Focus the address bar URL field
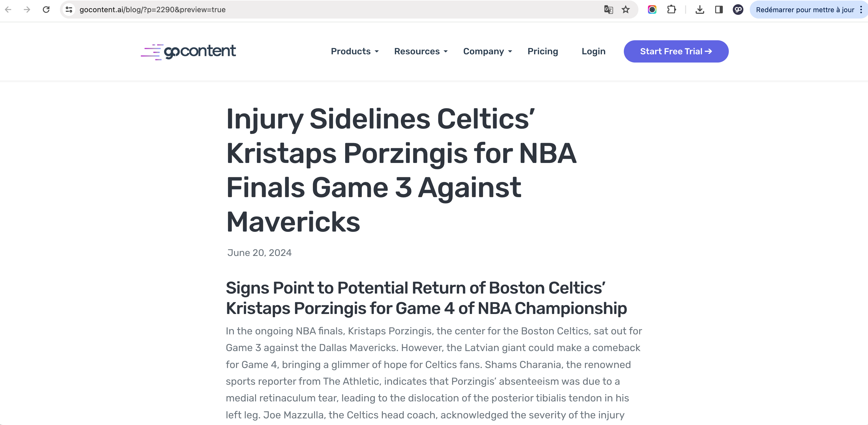Image resolution: width=868 pixels, height=425 pixels. coord(303,10)
